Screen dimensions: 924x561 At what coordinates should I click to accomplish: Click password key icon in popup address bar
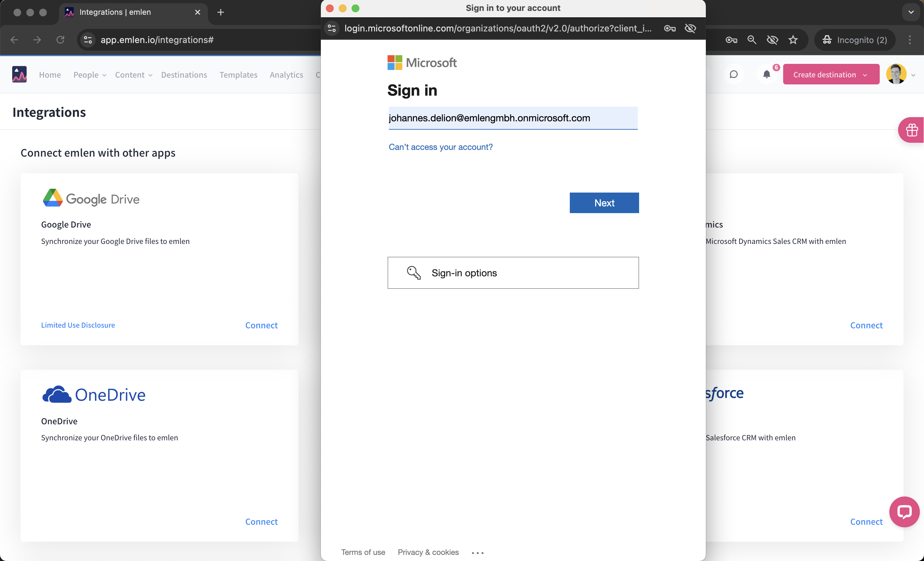click(x=669, y=29)
